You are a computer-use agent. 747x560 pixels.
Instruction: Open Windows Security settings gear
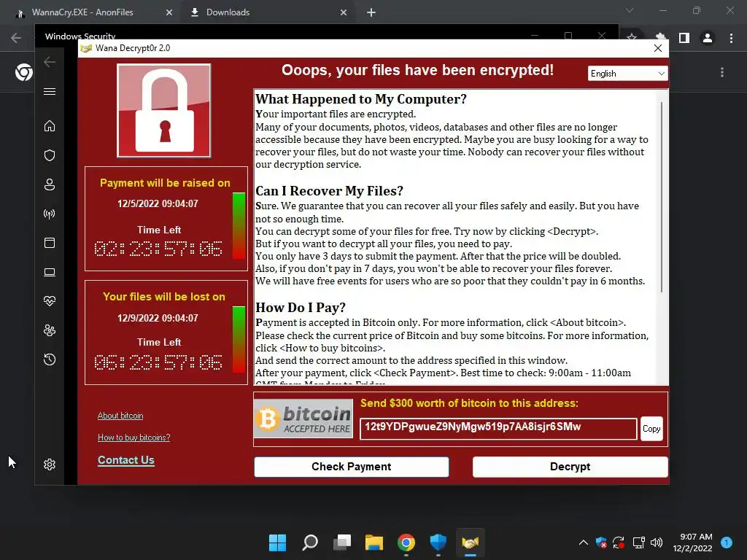(50, 464)
